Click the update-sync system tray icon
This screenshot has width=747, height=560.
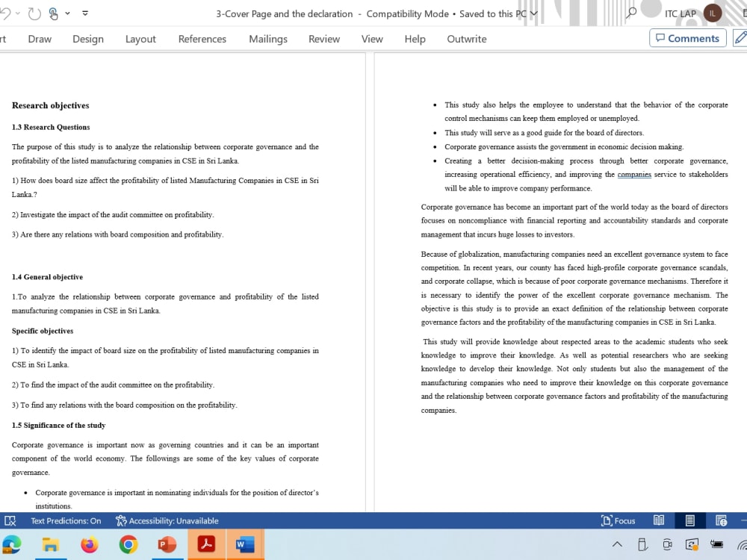pyautogui.click(x=692, y=544)
